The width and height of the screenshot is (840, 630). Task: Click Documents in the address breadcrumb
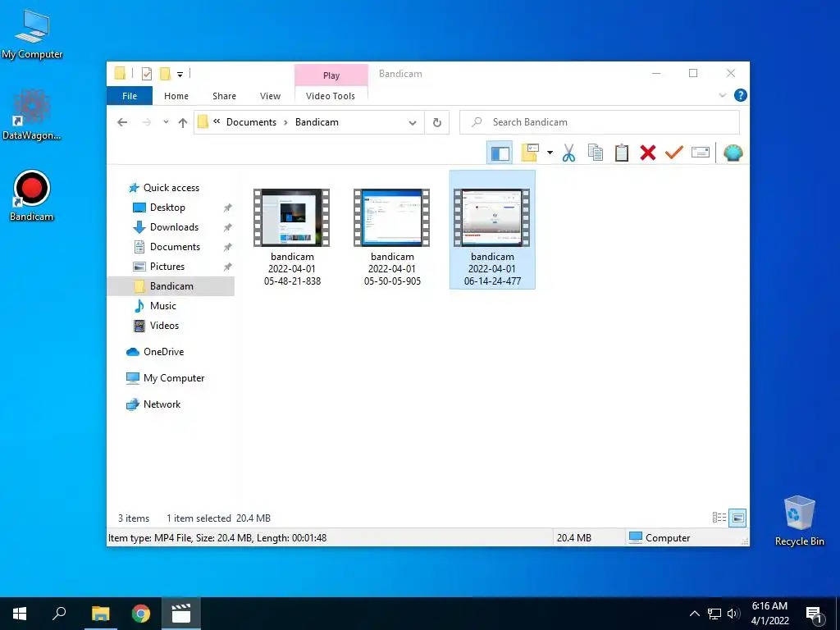pos(251,122)
